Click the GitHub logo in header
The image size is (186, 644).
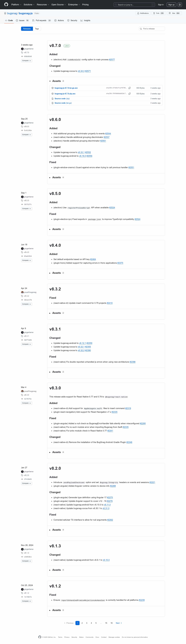tap(6, 5)
